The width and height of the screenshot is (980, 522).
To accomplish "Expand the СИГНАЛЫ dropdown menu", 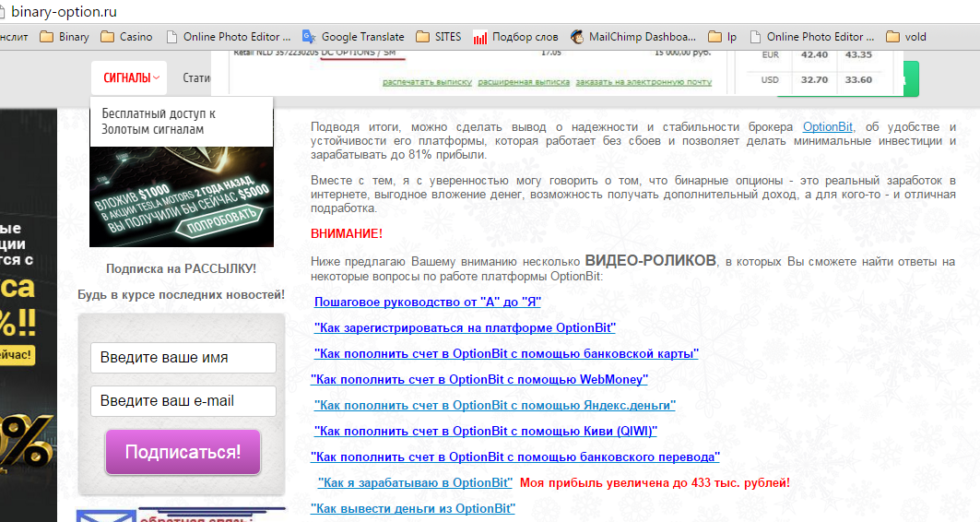I will 129,78.
